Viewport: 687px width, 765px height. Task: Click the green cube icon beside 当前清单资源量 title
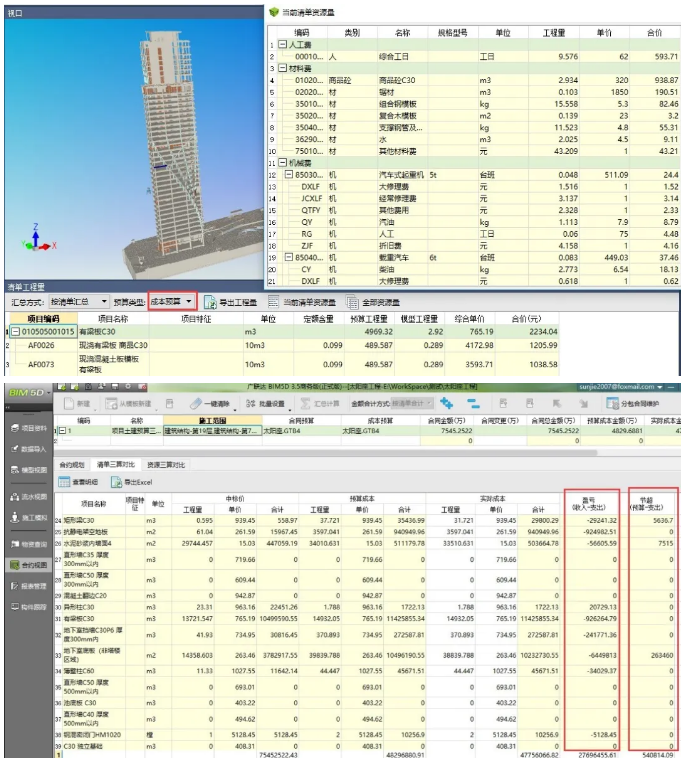click(274, 12)
